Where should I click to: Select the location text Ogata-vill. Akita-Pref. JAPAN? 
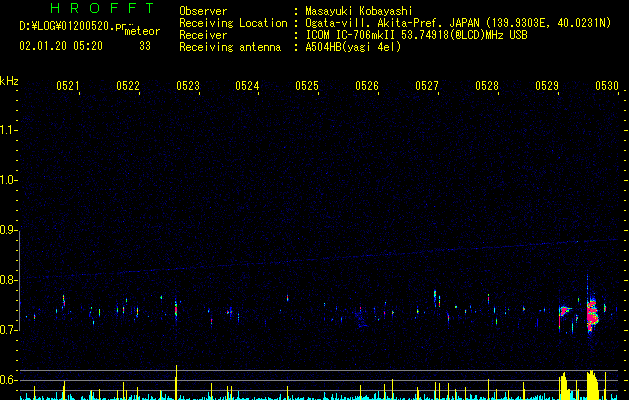click(x=392, y=23)
